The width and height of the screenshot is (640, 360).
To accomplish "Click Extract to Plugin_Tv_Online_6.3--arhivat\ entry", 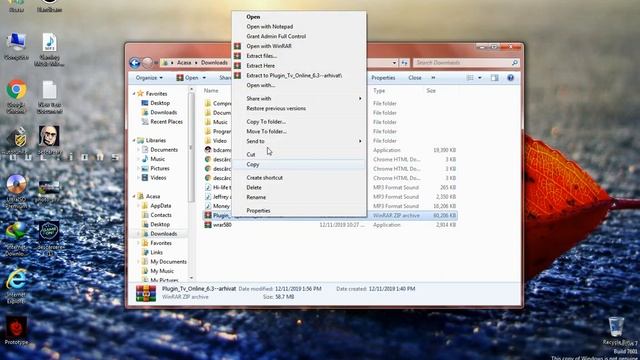I will [x=299, y=76].
